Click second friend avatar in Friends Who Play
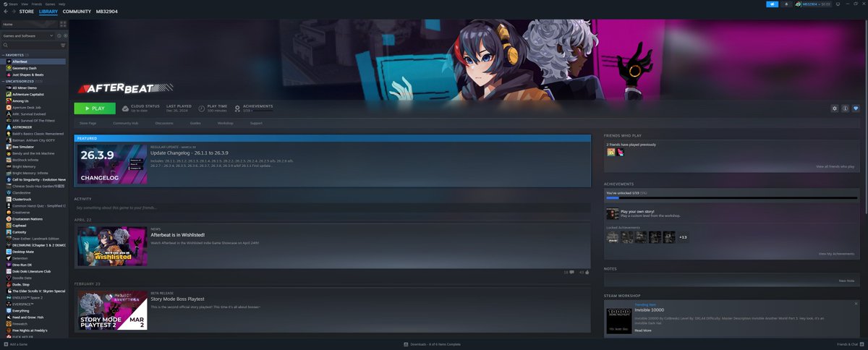This screenshot has height=350, width=868. pyautogui.click(x=620, y=153)
